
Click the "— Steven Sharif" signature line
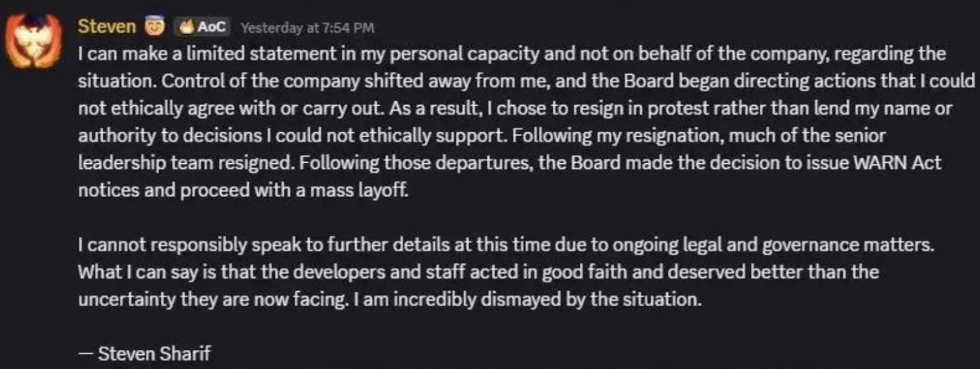point(145,353)
